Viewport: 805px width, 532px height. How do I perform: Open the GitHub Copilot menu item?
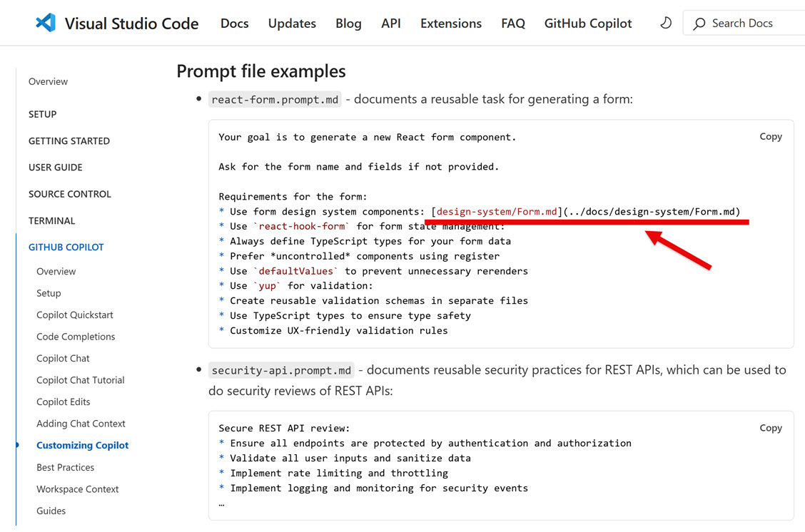click(x=587, y=24)
